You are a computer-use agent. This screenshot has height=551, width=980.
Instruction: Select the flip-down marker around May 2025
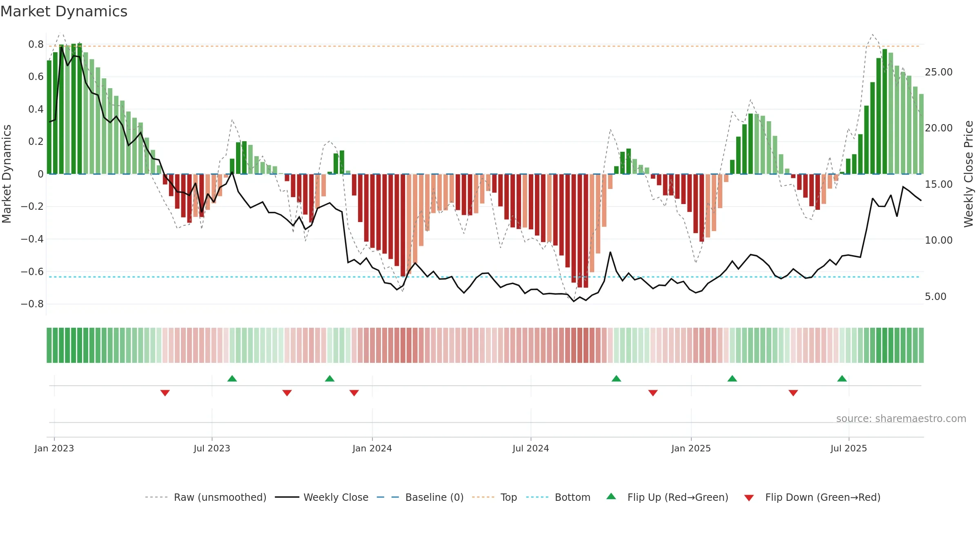click(793, 393)
